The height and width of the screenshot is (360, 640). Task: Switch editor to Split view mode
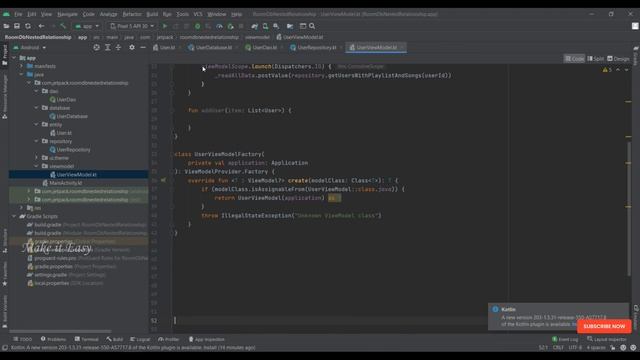[596, 59]
